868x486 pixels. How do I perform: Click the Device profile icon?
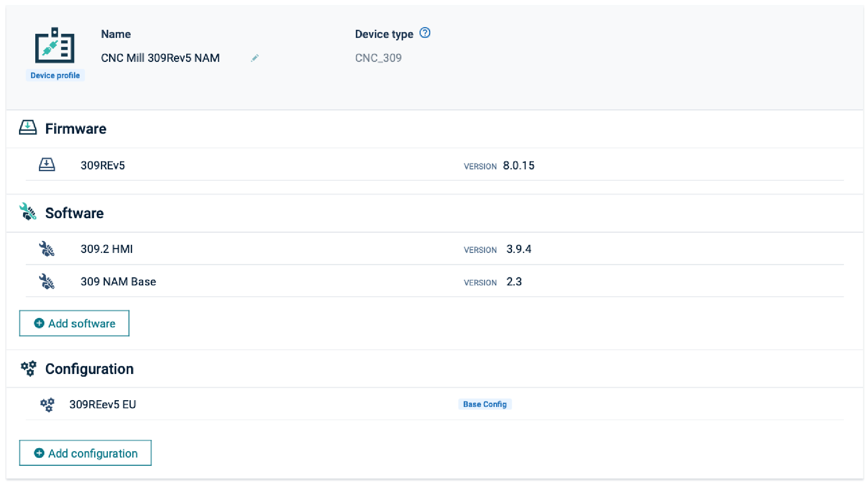[x=54, y=47]
